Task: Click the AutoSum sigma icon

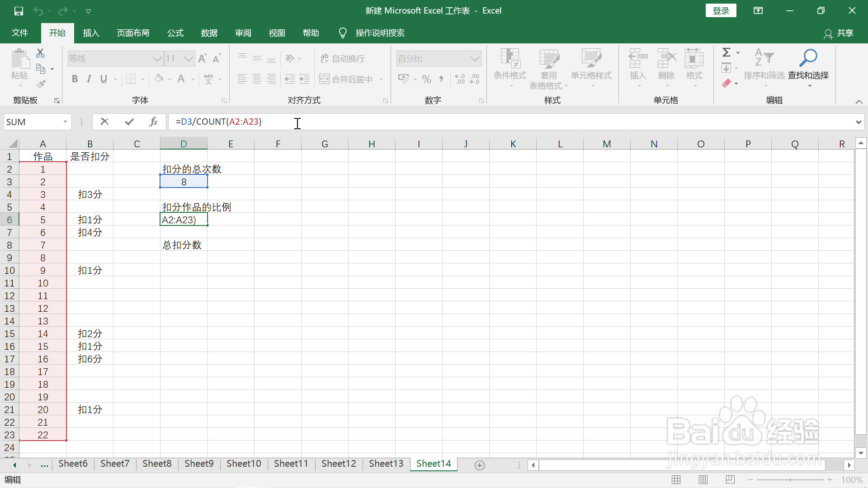Action: click(x=726, y=52)
